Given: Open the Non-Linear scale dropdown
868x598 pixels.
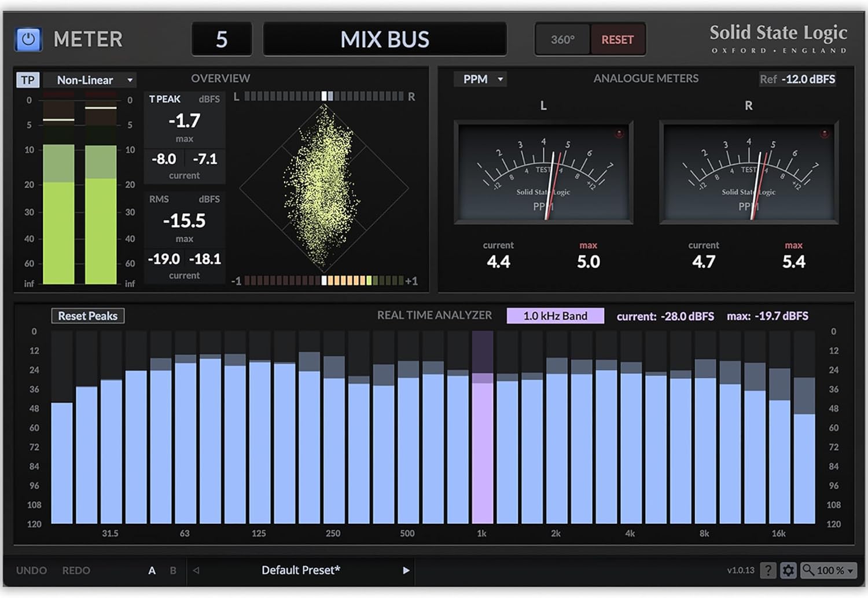Looking at the screenshot, I should point(95,80).
